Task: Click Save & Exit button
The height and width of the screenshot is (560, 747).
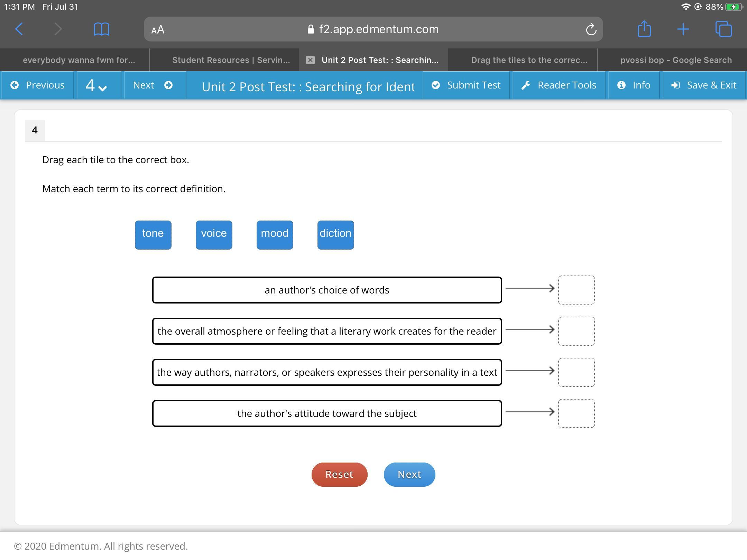Action: click(x=704, y=85)
